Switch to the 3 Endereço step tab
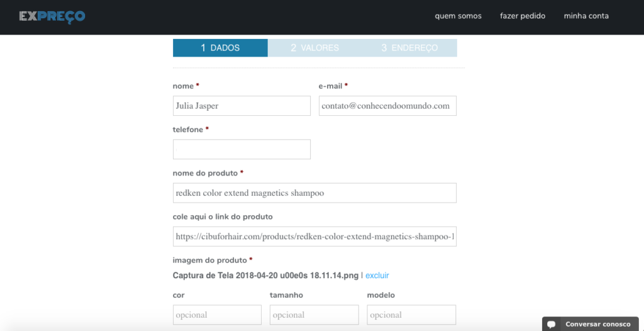 pyautogui.click(x=409, y=48)
